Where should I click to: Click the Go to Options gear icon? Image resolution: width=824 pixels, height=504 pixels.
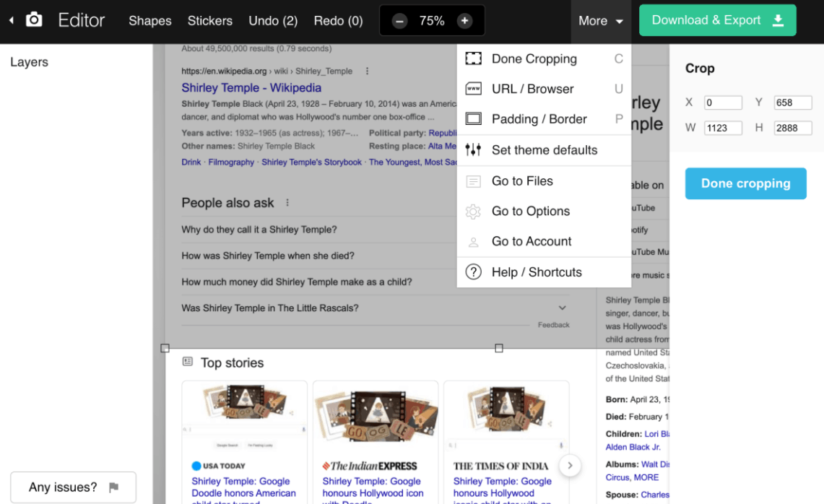tap(473, 212)
